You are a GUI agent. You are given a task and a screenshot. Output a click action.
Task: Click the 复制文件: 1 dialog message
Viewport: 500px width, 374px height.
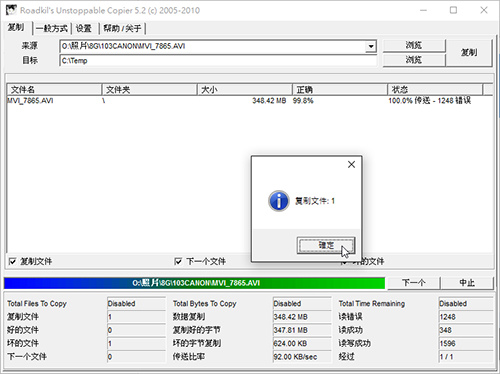click(315, 201)
